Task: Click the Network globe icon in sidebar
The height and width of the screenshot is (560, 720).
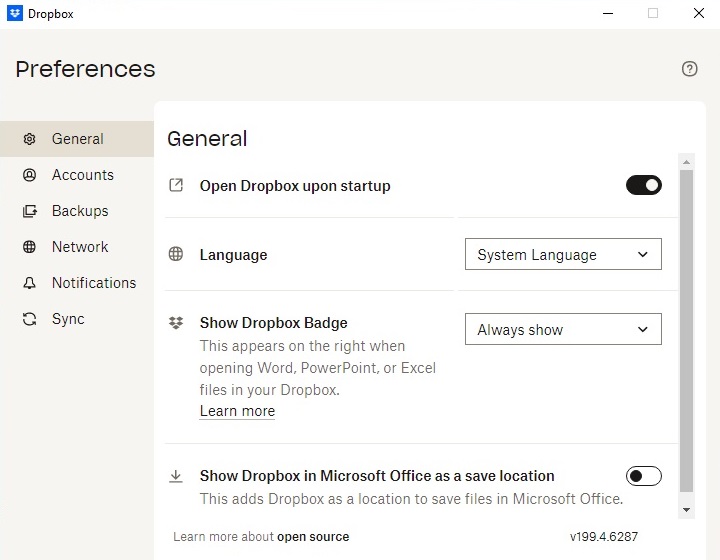Action: [29, 246]
